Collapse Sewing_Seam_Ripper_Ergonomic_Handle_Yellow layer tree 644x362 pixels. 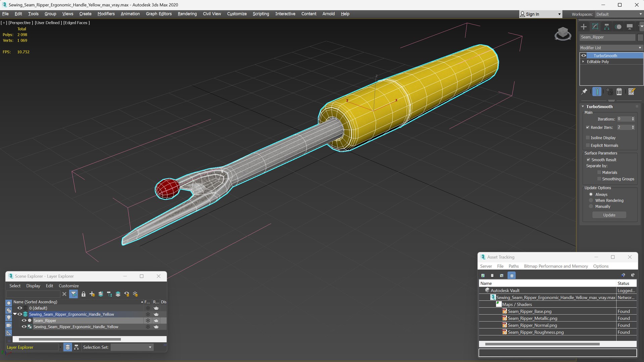point(15,314)
